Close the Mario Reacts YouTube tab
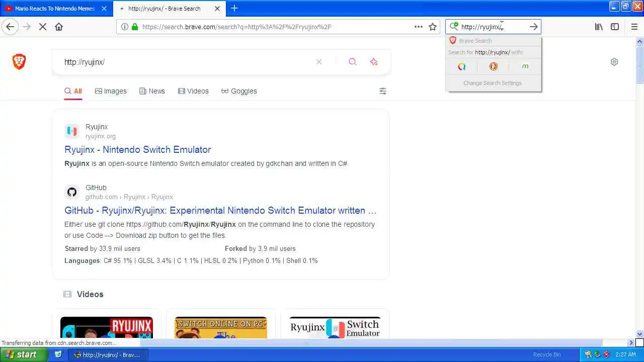The height and width of the screenshot is (362, 644). pos(104,9)
